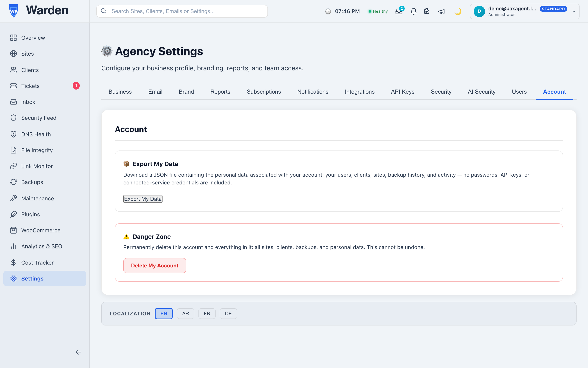Open the AI Security tab

point(482,92)
